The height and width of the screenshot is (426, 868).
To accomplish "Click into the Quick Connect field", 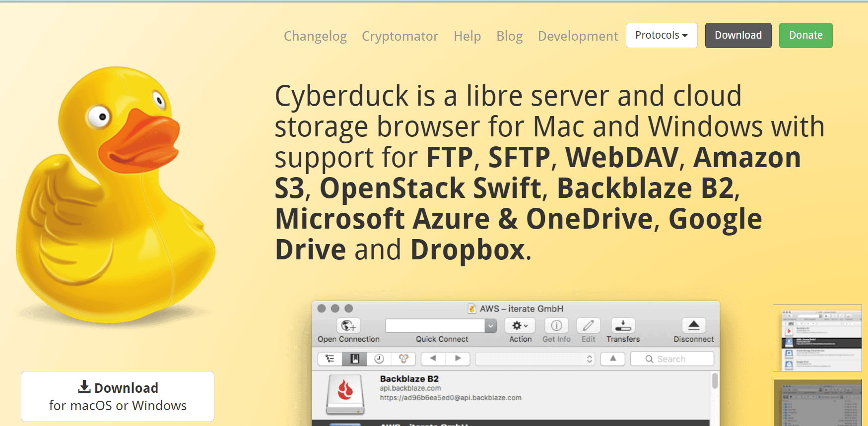I will point(435,326).
